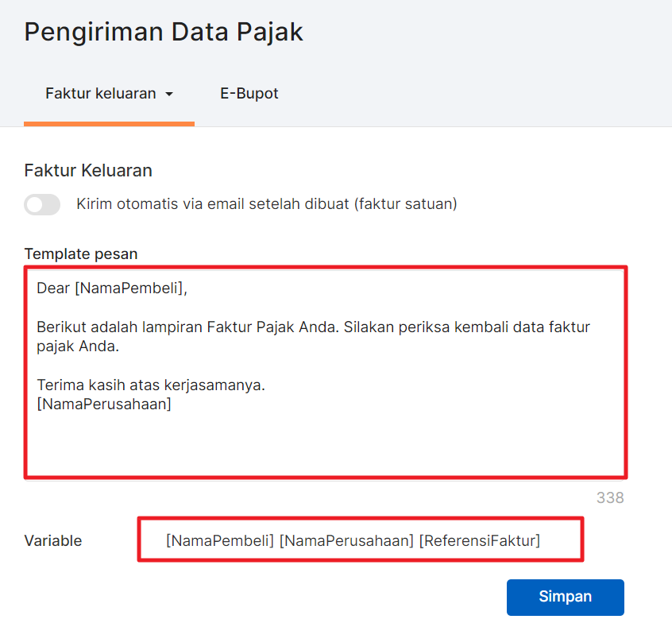Insert the [ReferensiFaktur] variable

click(480, 540)
